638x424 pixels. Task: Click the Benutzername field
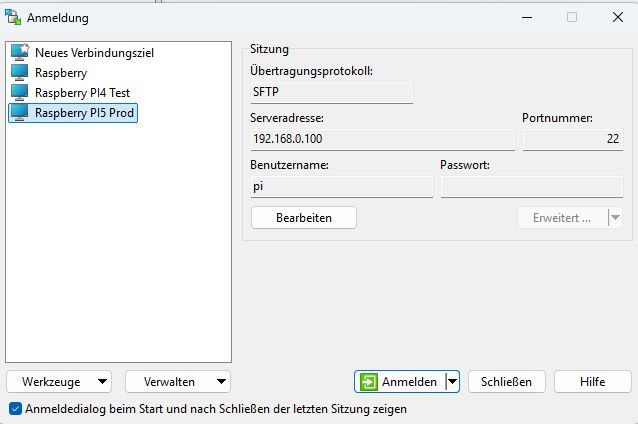point(341,186)
